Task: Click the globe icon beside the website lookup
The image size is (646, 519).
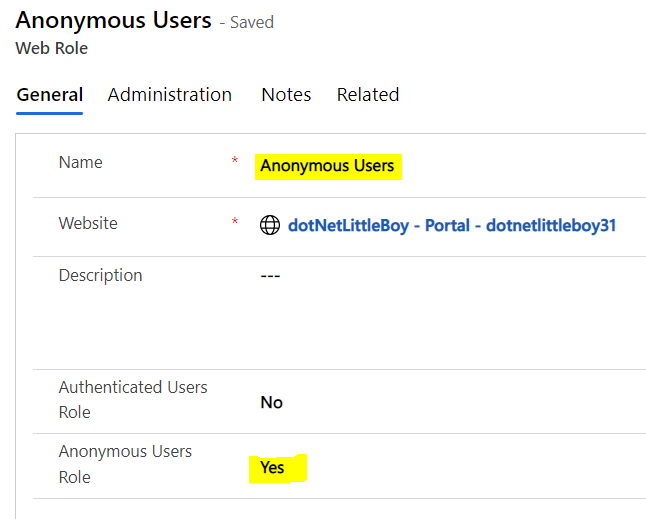Action: [270, 225]
